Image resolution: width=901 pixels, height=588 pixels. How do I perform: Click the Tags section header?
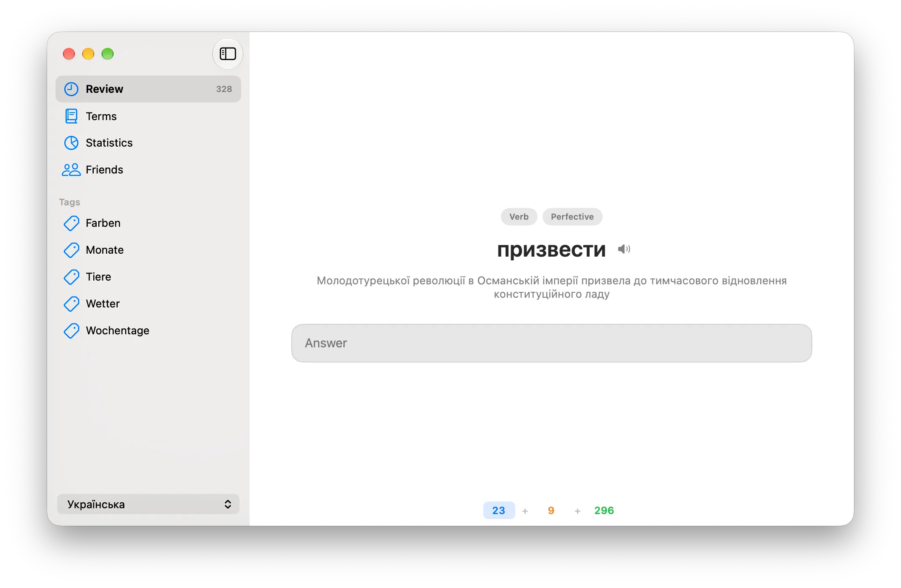pos(69,202)
